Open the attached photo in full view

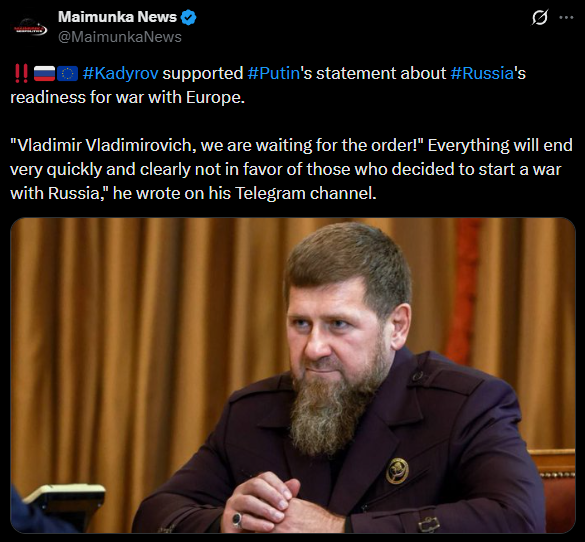point(292,375)
